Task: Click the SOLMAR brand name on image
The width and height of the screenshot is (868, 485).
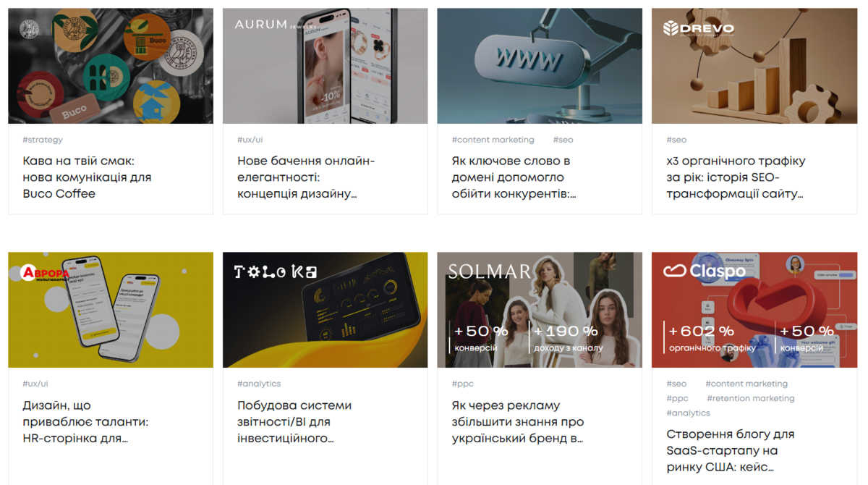Action: click(x=489, y=272)
